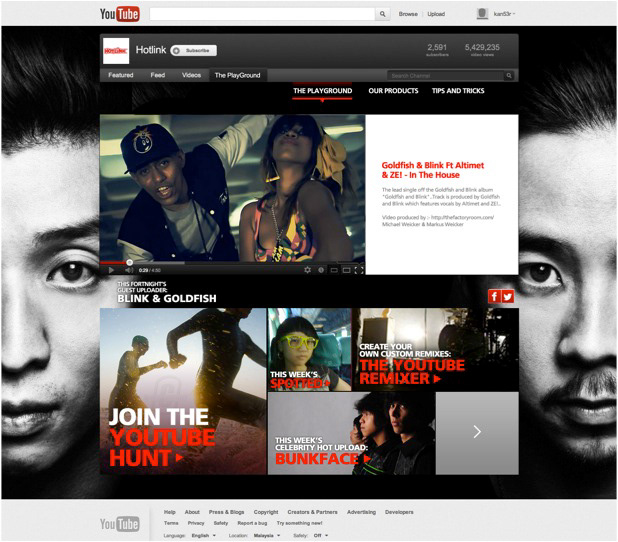Switch player to large size
Image resolution: width=618 pixels, height=542 pixels.
coord(346,270)
